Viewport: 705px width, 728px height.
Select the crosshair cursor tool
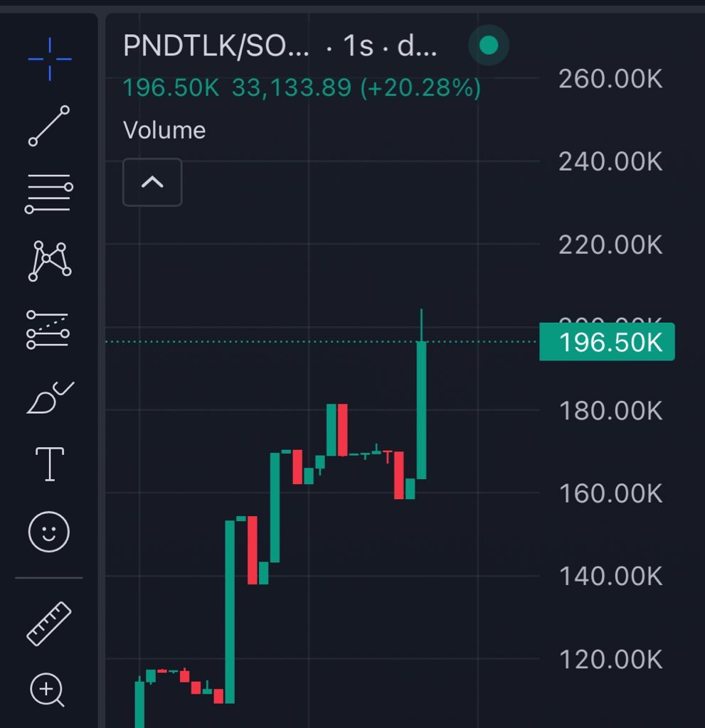pyautogui.click(x=49, y=59)
